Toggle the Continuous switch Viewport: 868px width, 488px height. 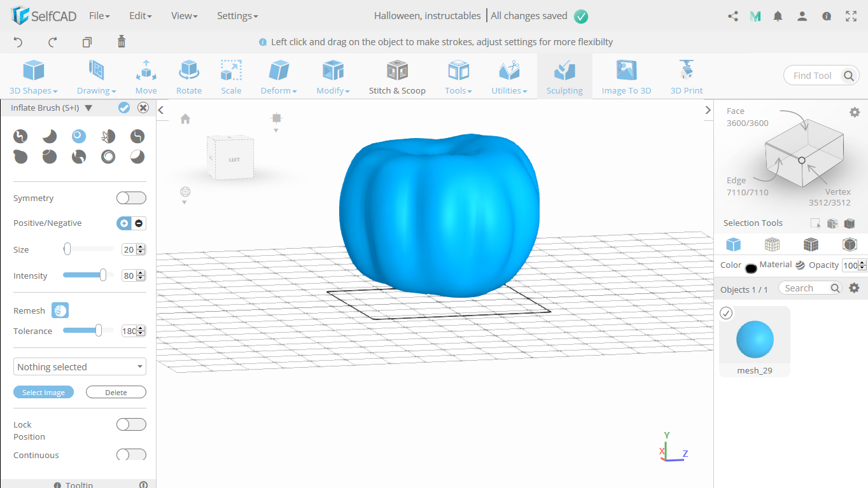131,454
